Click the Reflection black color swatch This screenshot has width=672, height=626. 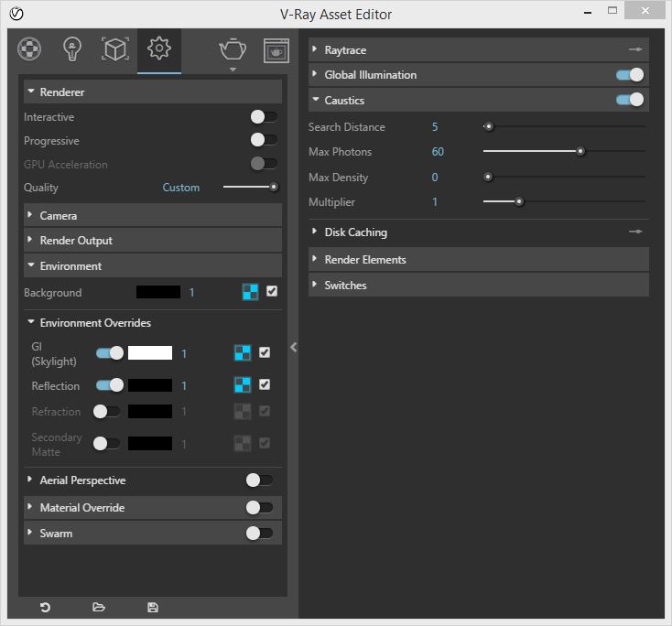[x=150, y=385]
